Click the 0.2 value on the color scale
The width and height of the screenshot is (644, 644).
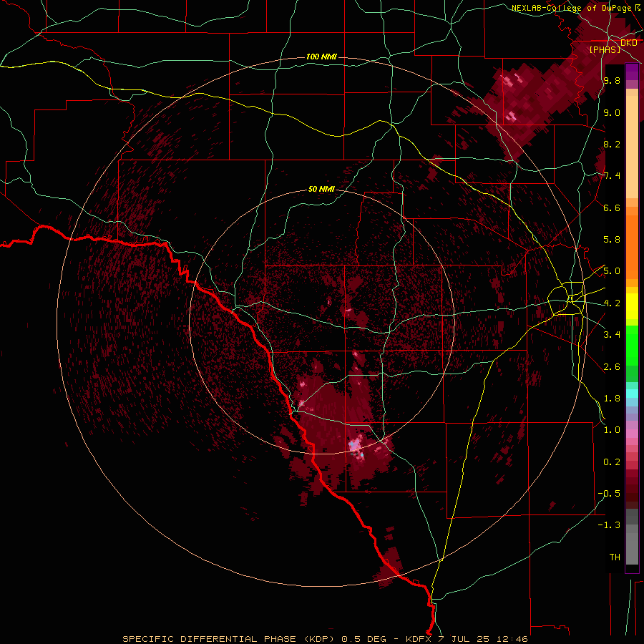point(612,462)
